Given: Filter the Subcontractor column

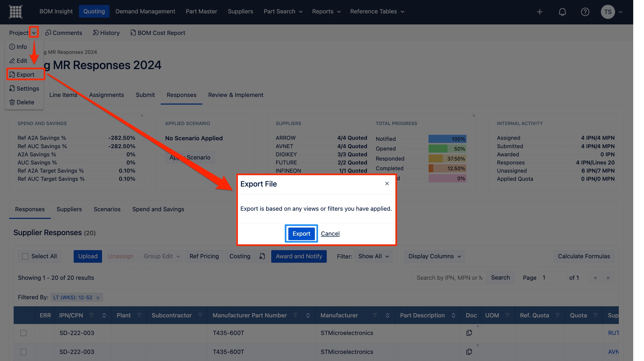Looking at the screenshot, I should (x=200, y=315).
